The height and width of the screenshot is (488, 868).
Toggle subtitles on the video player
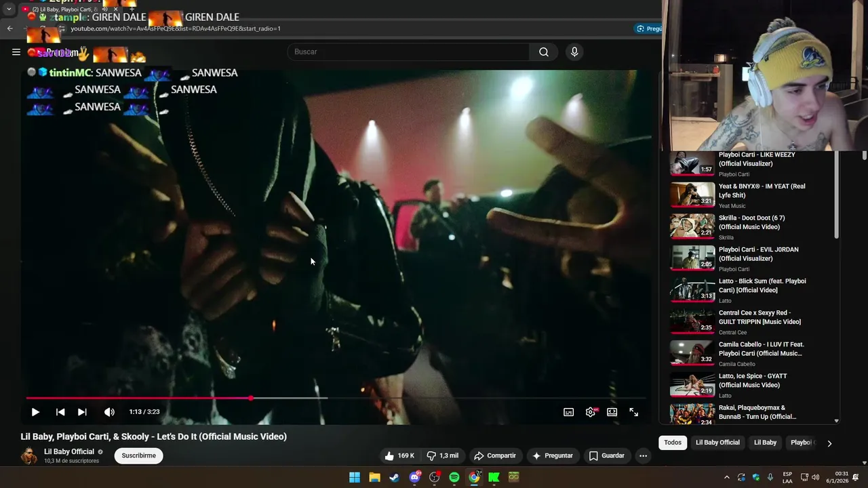pyautogui.click(x=569, y=412)
